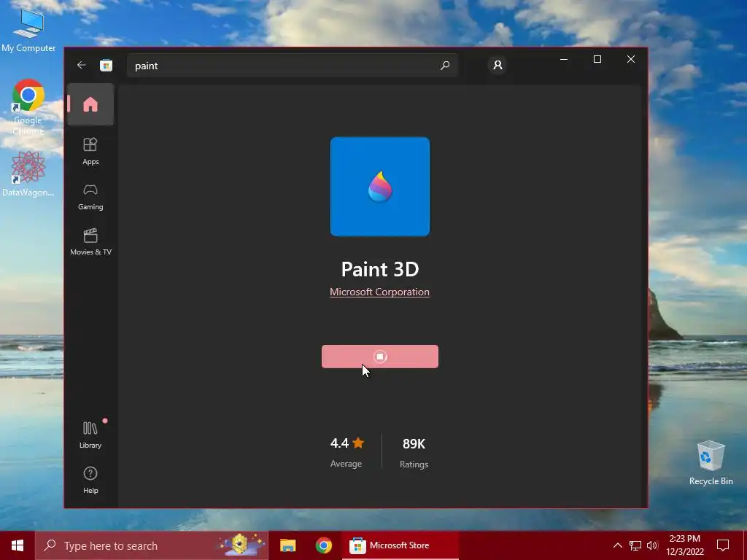Stop the Paint 3D download
Viewport: 747px width, 560px height.
379,356
